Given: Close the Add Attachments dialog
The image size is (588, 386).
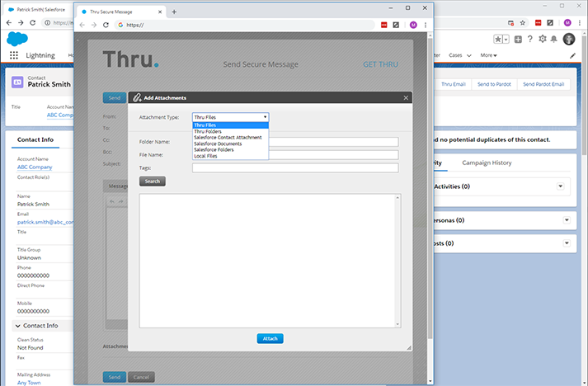Looking at the screenshot, I should (x=406, y=98).
